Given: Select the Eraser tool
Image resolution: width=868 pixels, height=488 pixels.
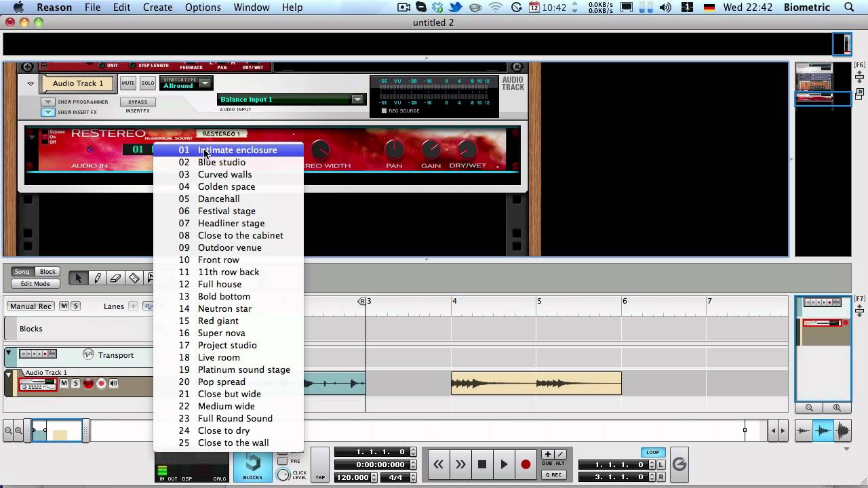Looking at the screenshot, I should pos(116,278).
